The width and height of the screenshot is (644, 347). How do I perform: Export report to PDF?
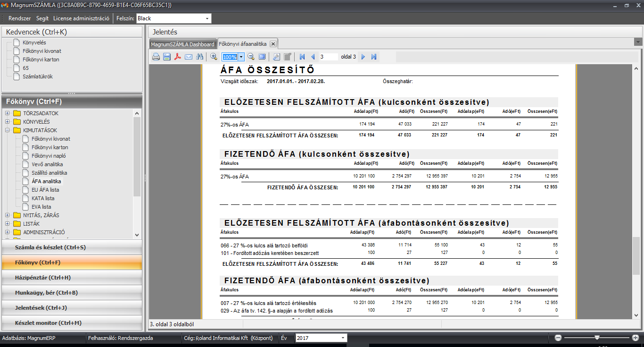pyautogui.click(x=178, y=57)
